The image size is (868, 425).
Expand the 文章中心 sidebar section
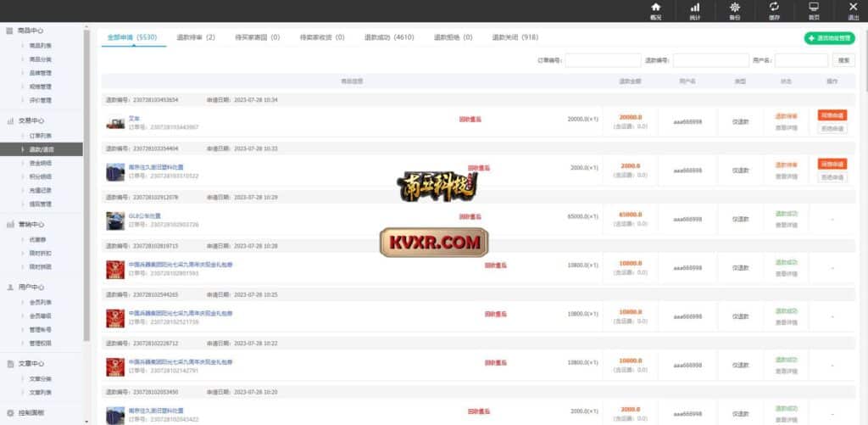click(31, 363)
